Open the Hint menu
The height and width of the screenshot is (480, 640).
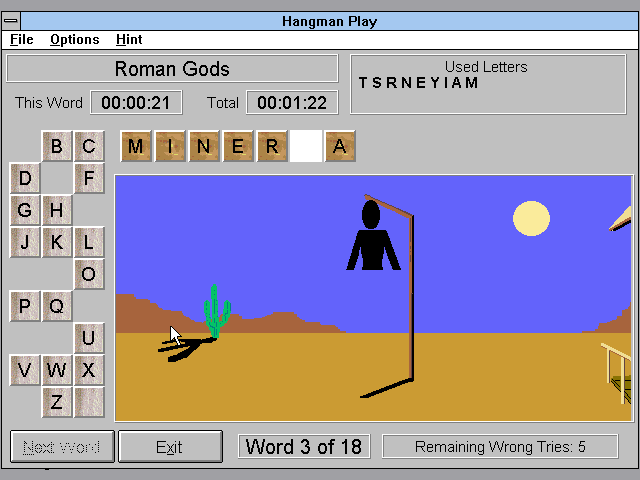tap(129, 39)
